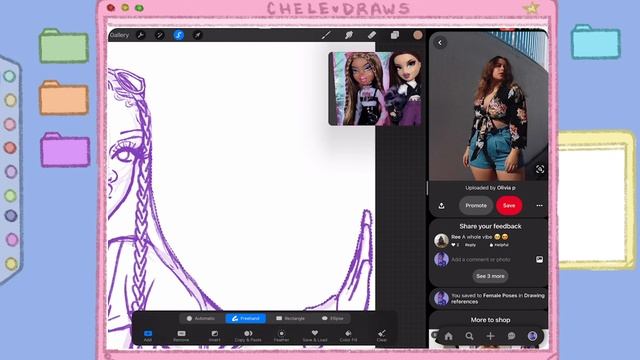The height and width of the screenshot is (360, 640).
Task: Choose the Remove selection option
Action: pyautogui.click(x=181, y=336)
